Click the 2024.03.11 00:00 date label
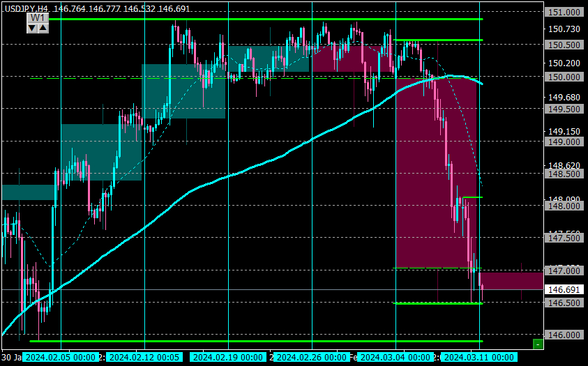Screen dimensions: 588x366 [x=479, y=358]
